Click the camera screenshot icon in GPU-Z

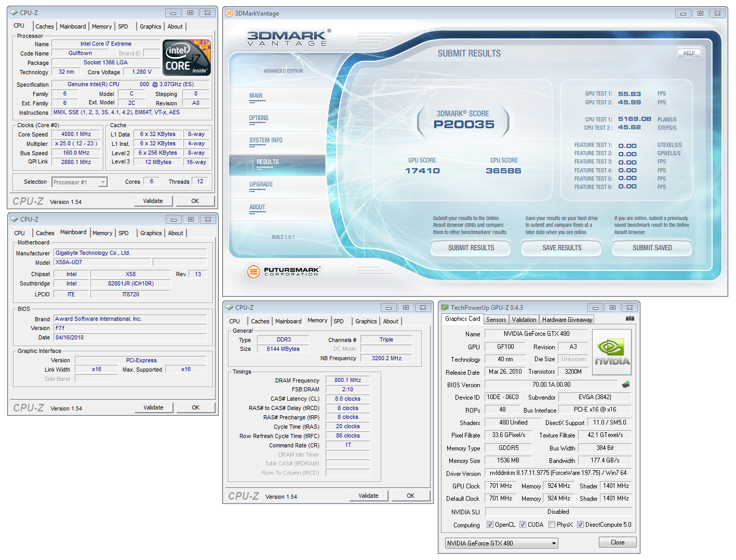point(630,319)
